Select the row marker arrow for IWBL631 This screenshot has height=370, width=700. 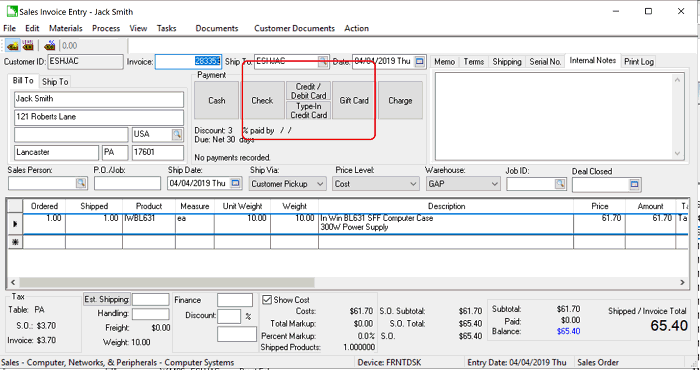click(15, 224)
